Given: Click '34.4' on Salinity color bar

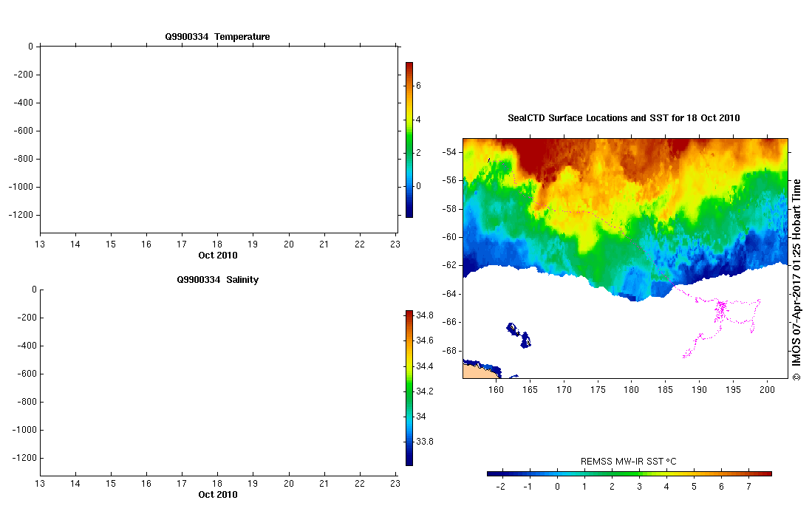Looking at the screenshot, I should point(425,366).
